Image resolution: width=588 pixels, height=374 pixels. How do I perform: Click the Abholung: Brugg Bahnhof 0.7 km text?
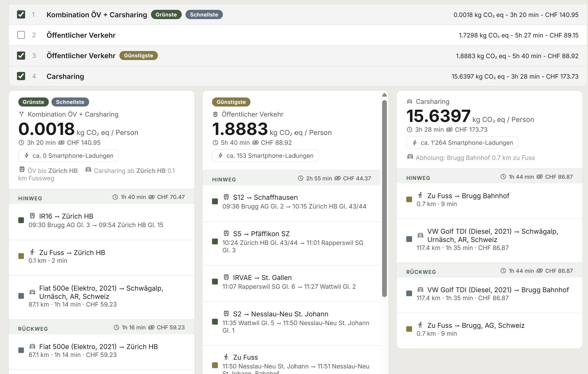pyautogui.click(x=475, y=158)
